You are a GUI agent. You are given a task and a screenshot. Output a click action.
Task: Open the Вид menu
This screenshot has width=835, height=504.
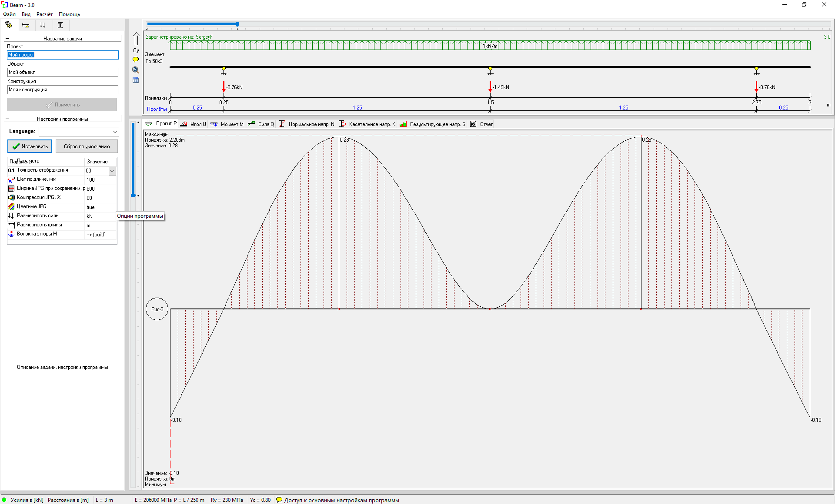pyautogui.click(x=26, y=14)
